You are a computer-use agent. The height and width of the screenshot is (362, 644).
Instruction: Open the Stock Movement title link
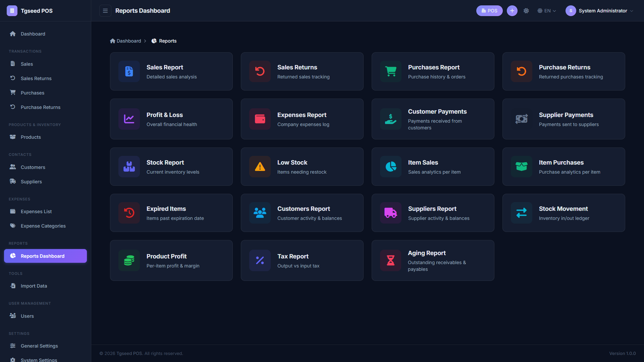(563, 209)
